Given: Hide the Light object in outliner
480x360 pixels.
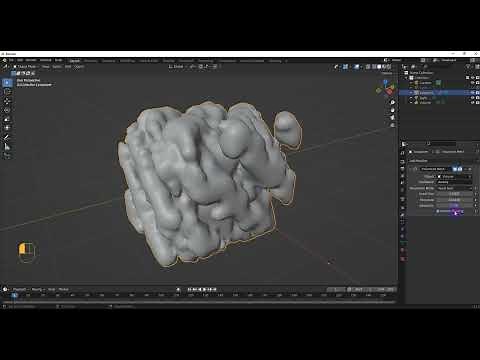Looking at the screenshot, I should pyautogui.click(x=472, y=98).
